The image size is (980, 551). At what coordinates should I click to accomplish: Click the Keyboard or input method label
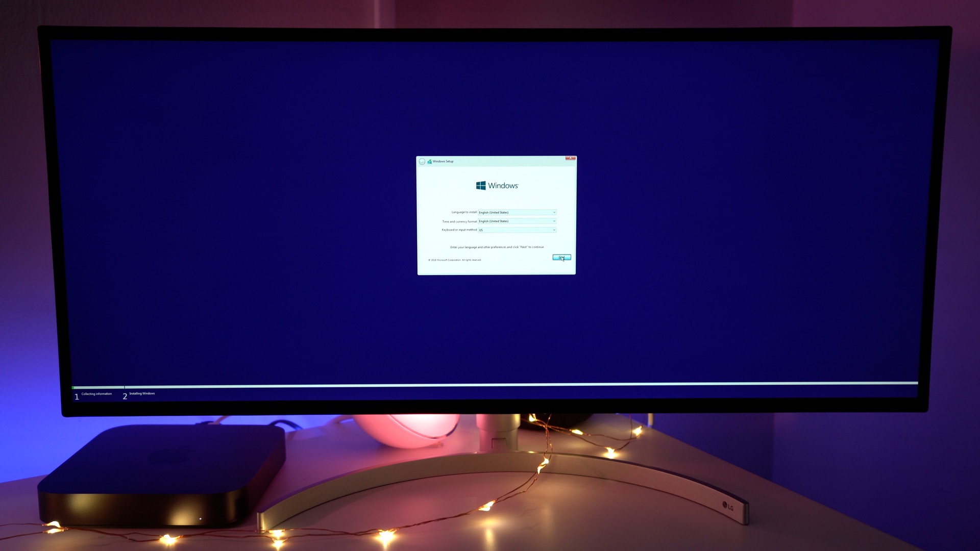(x=459, y=230)
